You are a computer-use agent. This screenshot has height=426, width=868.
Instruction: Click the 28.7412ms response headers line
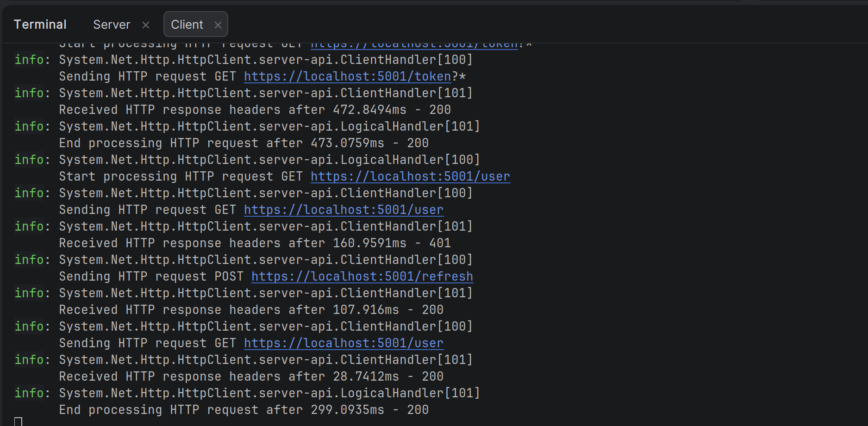[251, 376]
